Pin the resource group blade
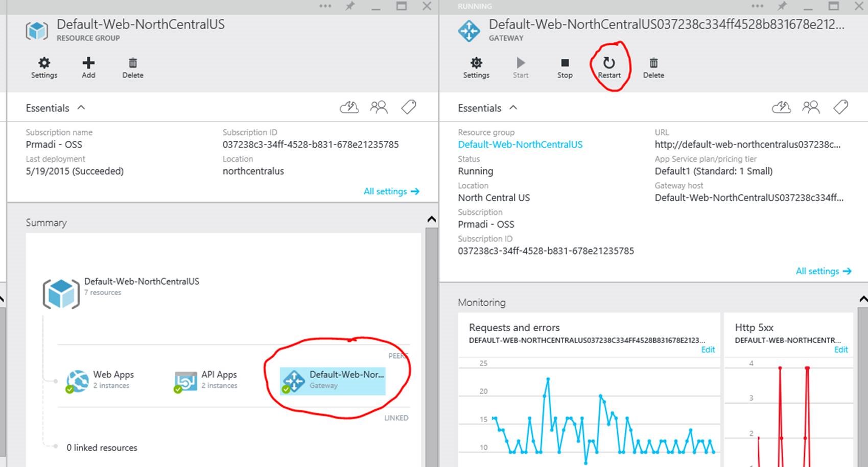 click(x=350, y=6)
